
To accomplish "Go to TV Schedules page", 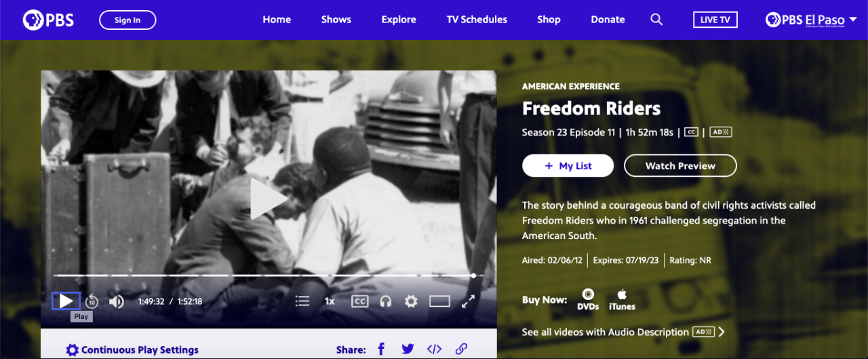I will click(477, 20).
